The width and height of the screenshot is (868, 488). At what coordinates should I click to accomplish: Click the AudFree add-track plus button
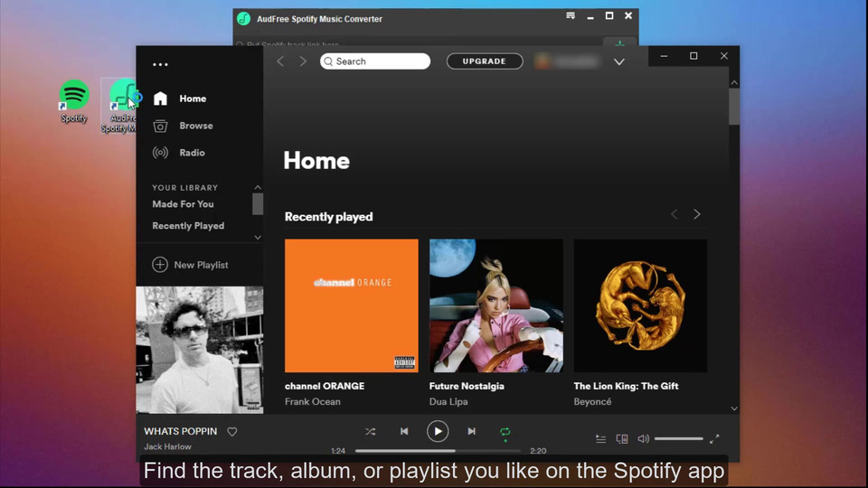620,43
